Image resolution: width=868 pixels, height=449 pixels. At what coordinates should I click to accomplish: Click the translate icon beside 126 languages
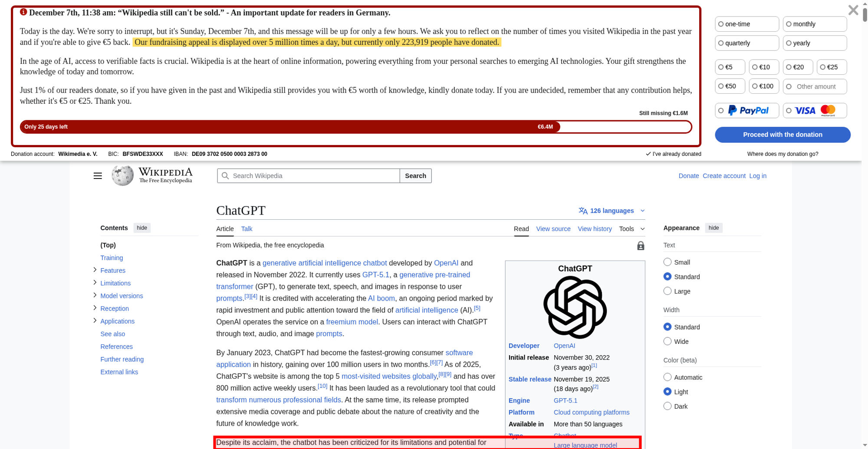pyautogui.click(x=583, y=211)
